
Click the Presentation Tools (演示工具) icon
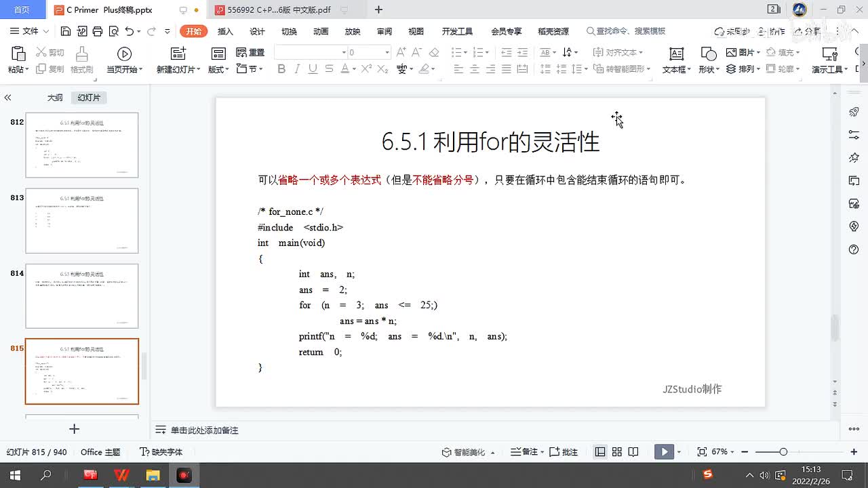pos(829,54)
